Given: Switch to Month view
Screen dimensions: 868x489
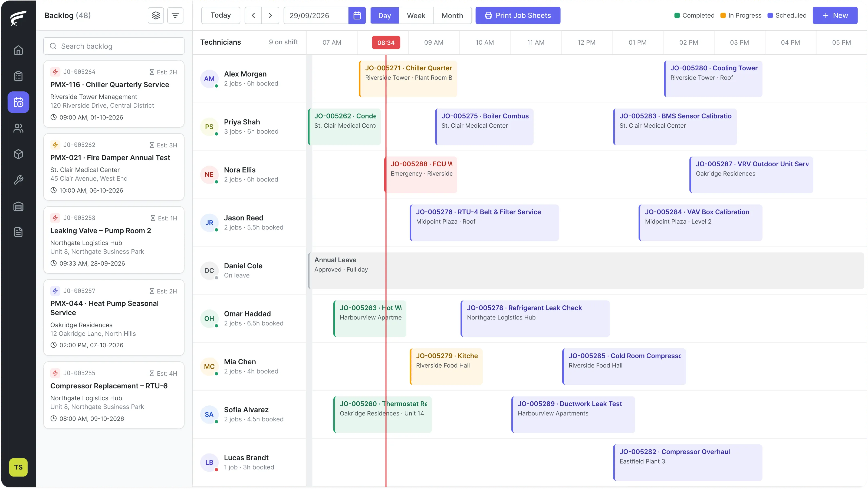Looking at the screenshot, I should (x=452, y=15).
